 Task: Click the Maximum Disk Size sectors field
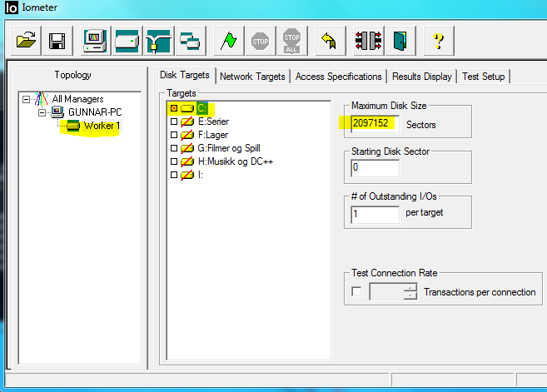click(375, 123)
